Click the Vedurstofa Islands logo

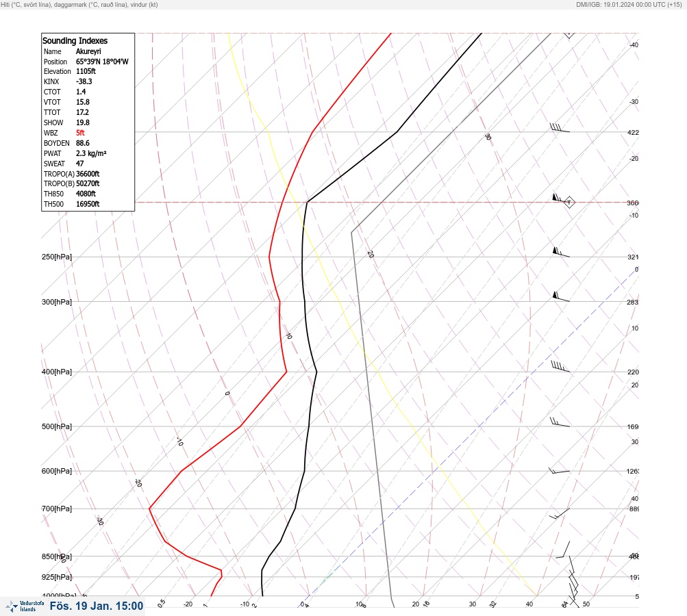pos(25,606)
